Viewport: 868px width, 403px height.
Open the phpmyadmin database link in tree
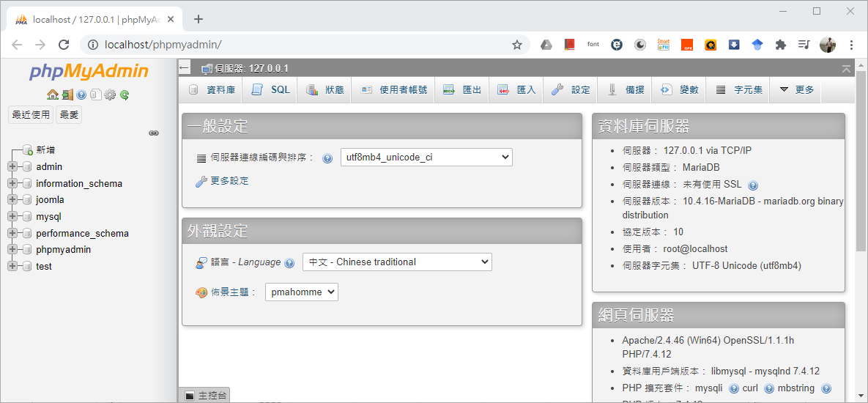pyautogui.click(x=64, y=250)
